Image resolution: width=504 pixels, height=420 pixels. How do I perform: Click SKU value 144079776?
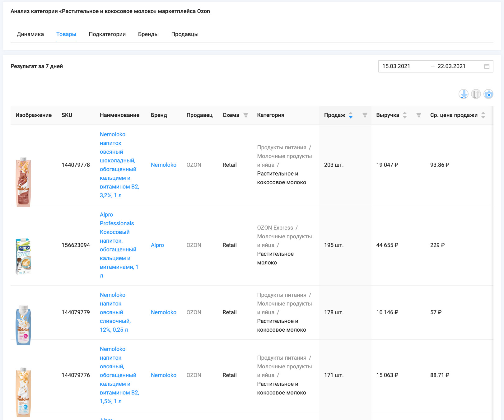(x=76, y=375)
